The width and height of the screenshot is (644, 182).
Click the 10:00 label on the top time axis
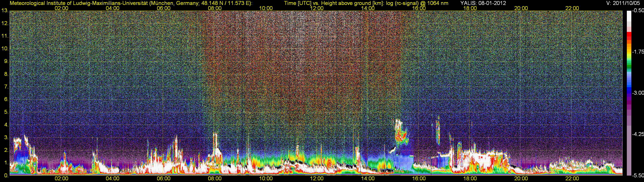tap(266, 8)
